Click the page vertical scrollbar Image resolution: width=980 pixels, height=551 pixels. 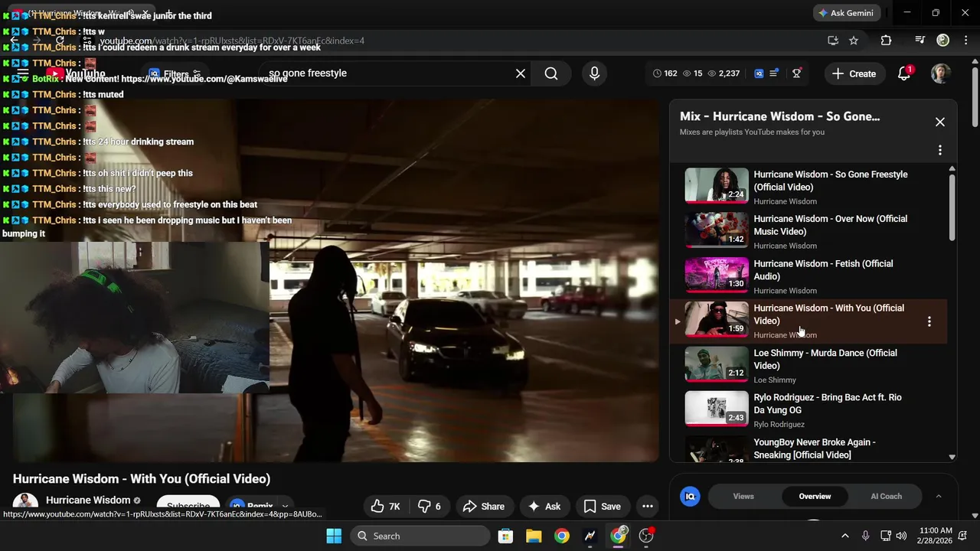pos(975,96)
